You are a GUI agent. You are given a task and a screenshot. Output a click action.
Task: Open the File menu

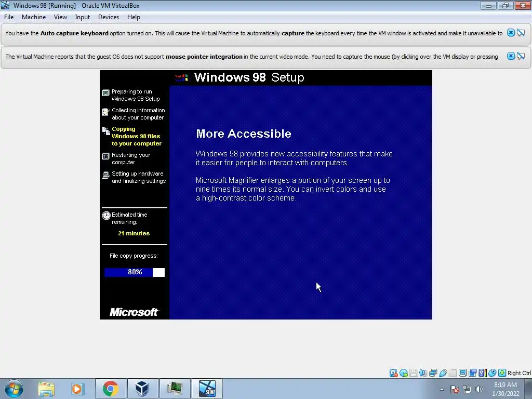coord(9,17)
